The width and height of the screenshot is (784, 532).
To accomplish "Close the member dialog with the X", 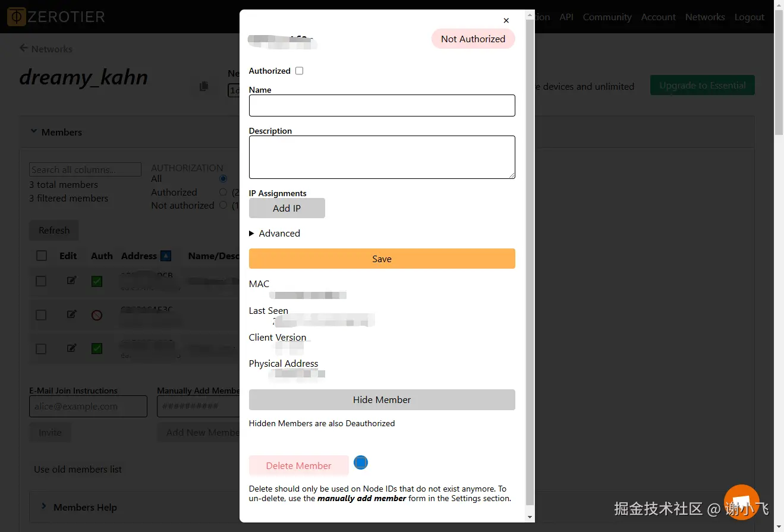I will [x=506, y=21].
